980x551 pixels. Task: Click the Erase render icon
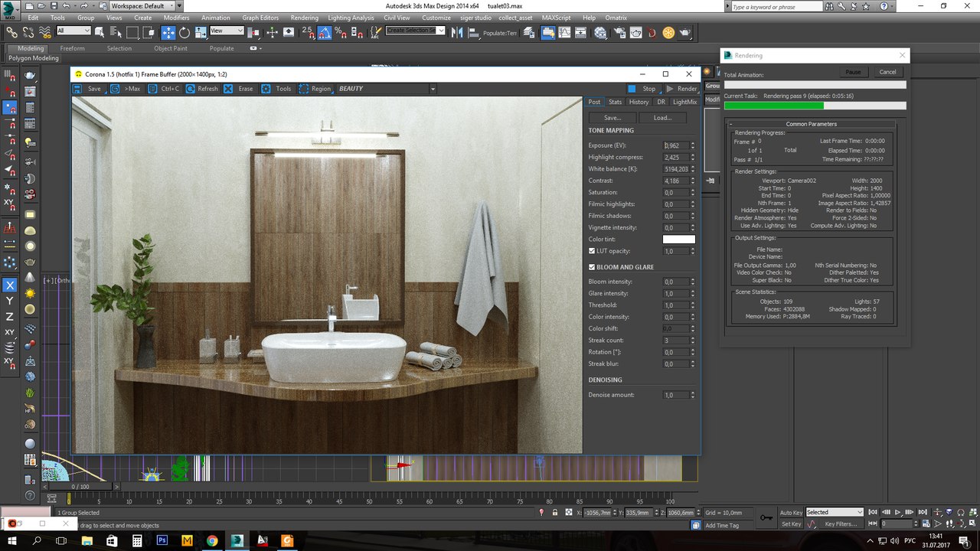point(228,89)
